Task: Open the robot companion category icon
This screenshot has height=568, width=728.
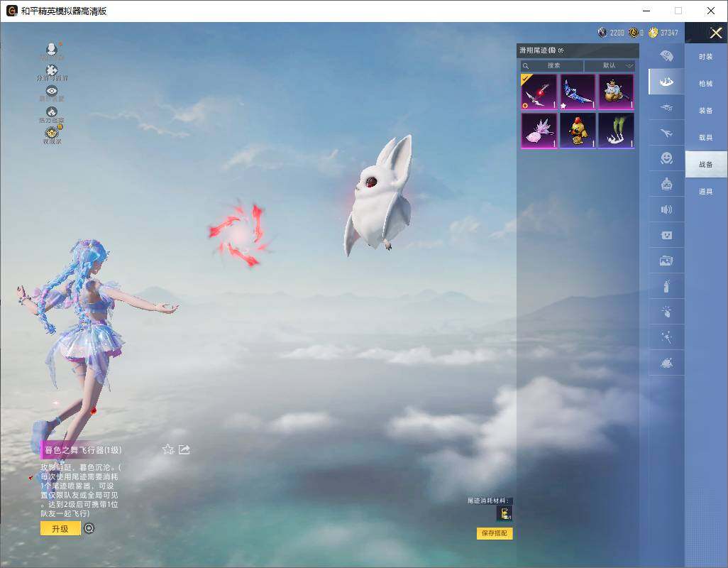Action: click(667, 185)
